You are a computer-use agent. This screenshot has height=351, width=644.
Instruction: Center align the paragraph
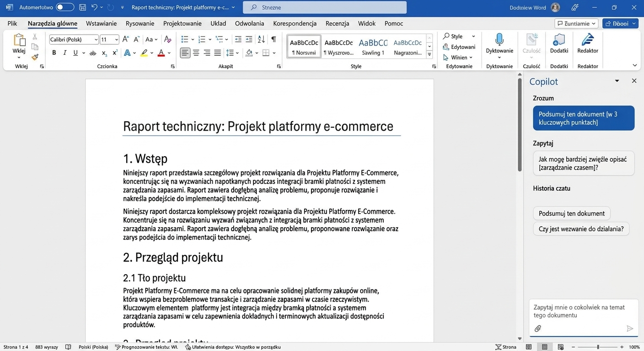click(x=196, y=53)
